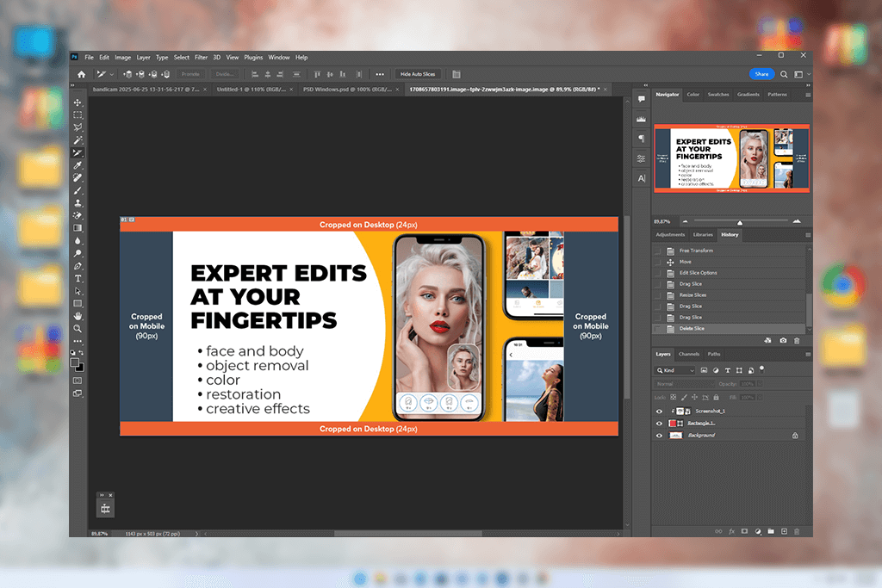Viewport: 882px width, 588px height.
Task: Switch to the Channels tab
Action: 689,354
